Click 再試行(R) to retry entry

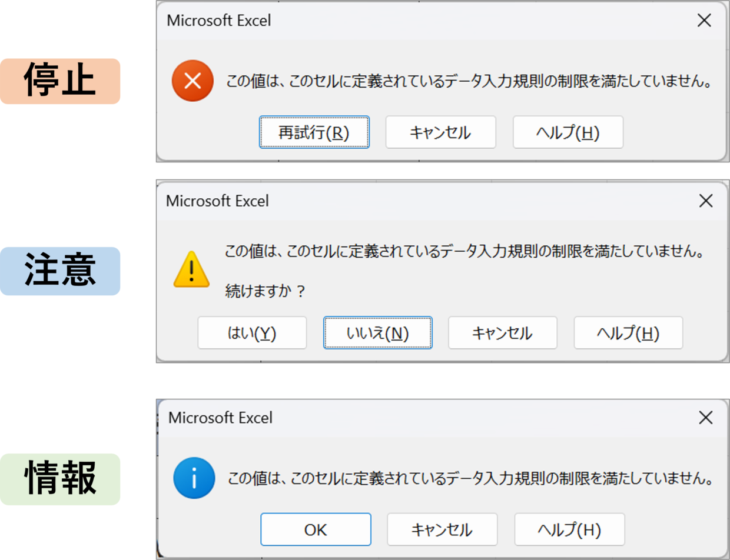point(314,132)
